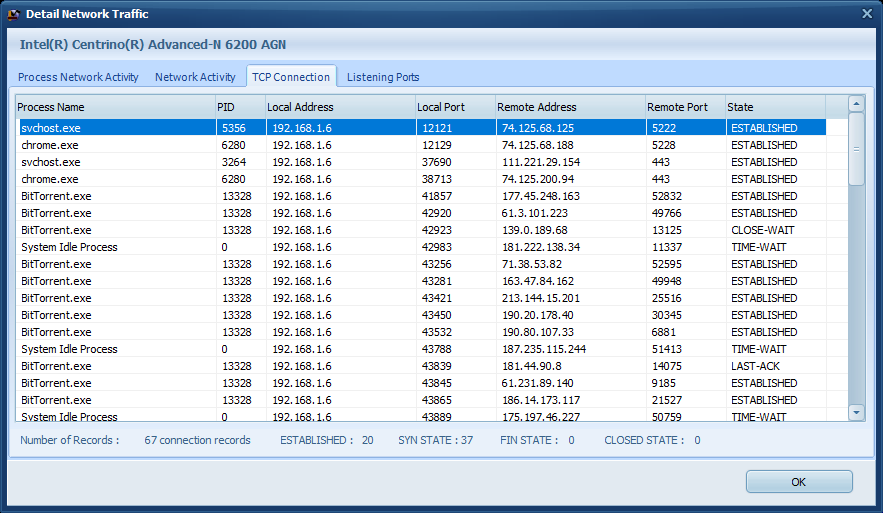
Task: Click remote address 181.222.138.34
Action: click(x=541, y=247)
